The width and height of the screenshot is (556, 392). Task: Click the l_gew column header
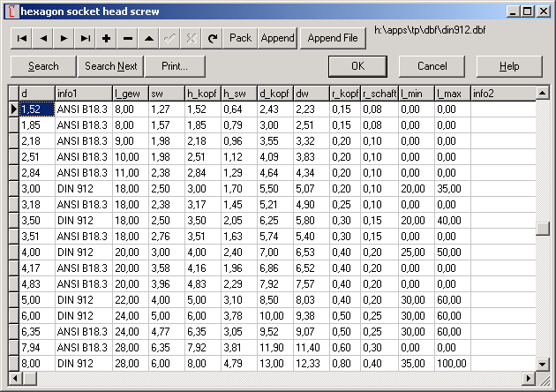pyautogui.click(x=131, y=93)
